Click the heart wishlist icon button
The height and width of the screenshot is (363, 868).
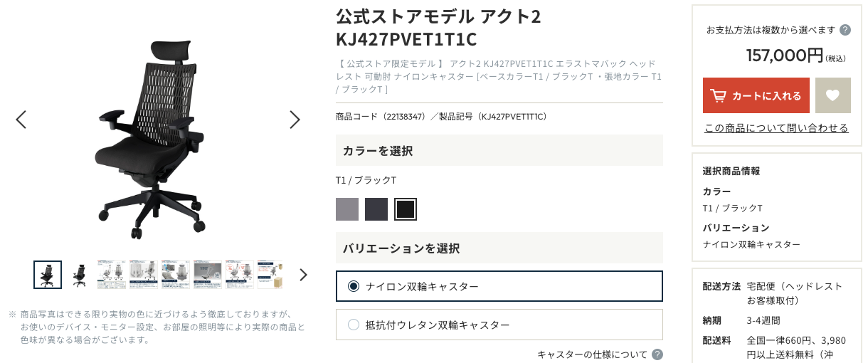click(832, 95)
